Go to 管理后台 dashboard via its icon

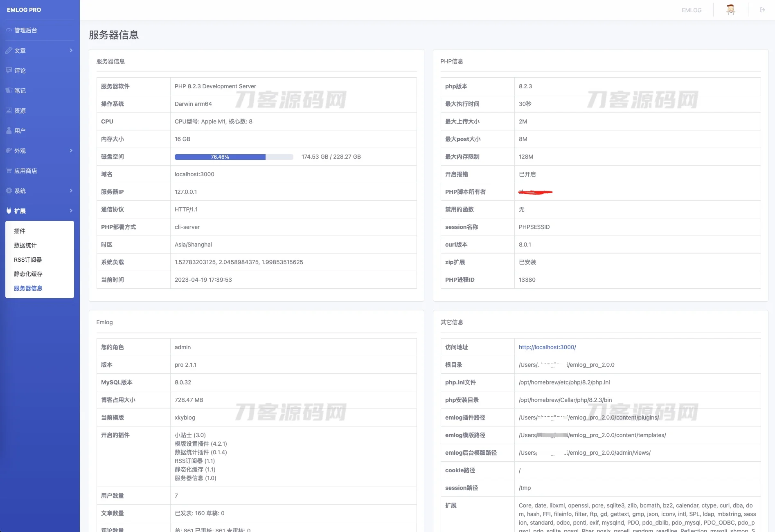coord(9,30)
